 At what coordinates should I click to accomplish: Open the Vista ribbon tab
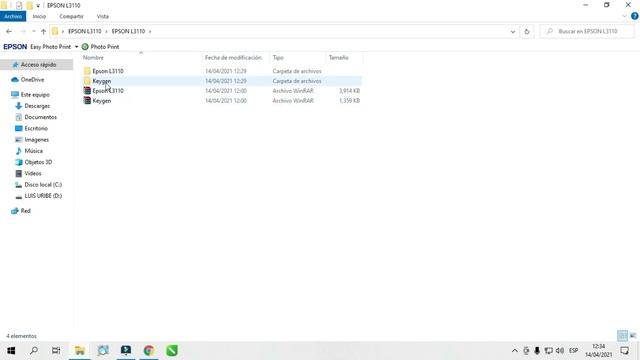(102, 16)
